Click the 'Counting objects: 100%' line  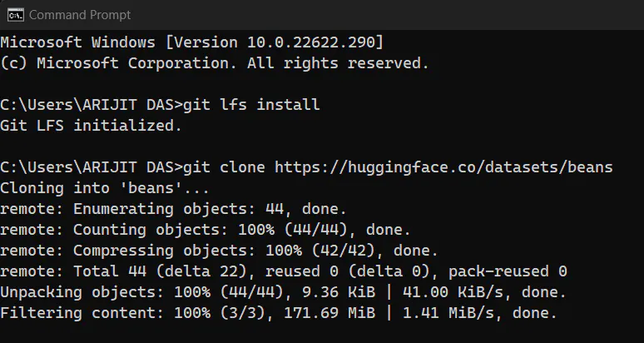tap(206, 230)
